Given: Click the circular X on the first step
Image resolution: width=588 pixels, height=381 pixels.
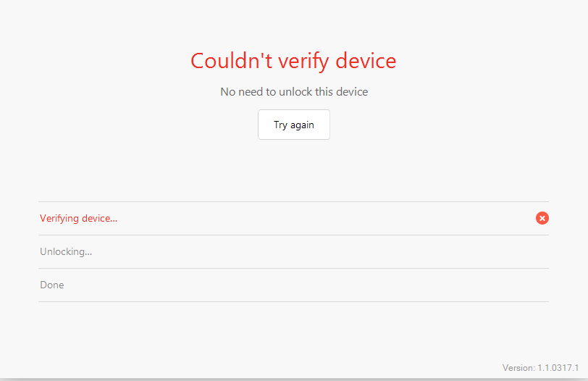Looking at the screenshot, I should click(542, 218).
